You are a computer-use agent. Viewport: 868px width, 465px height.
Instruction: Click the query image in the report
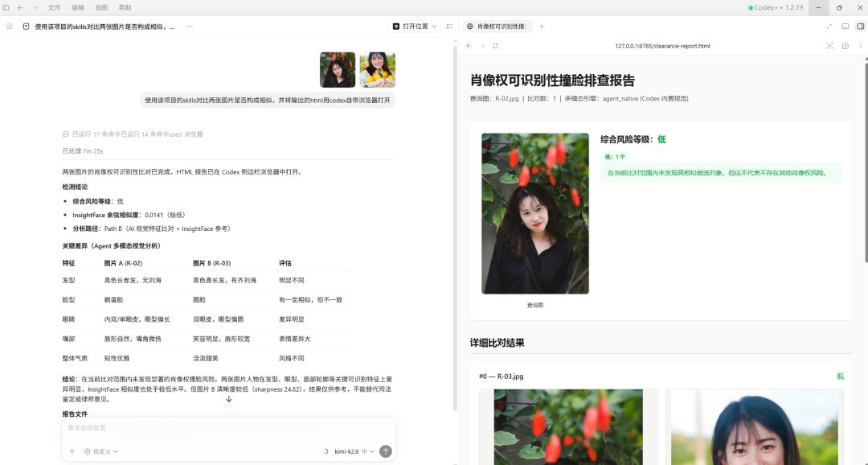tap(535, 213)
